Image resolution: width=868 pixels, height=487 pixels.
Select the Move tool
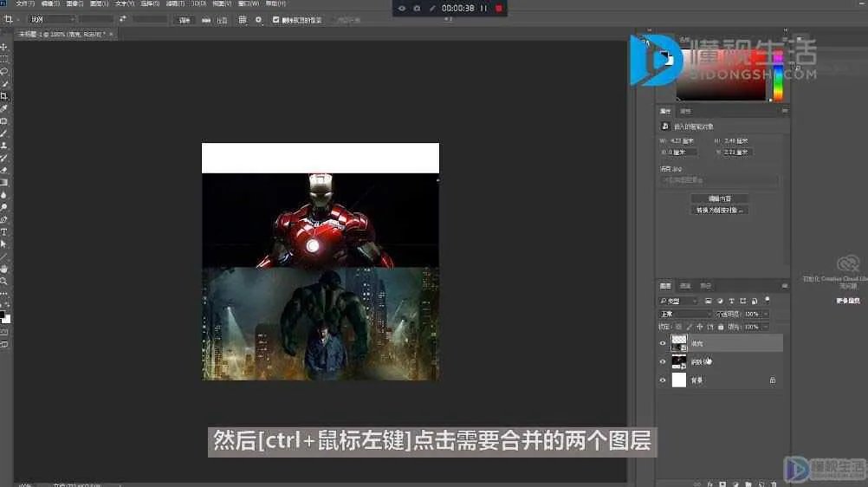coord(3,47)
